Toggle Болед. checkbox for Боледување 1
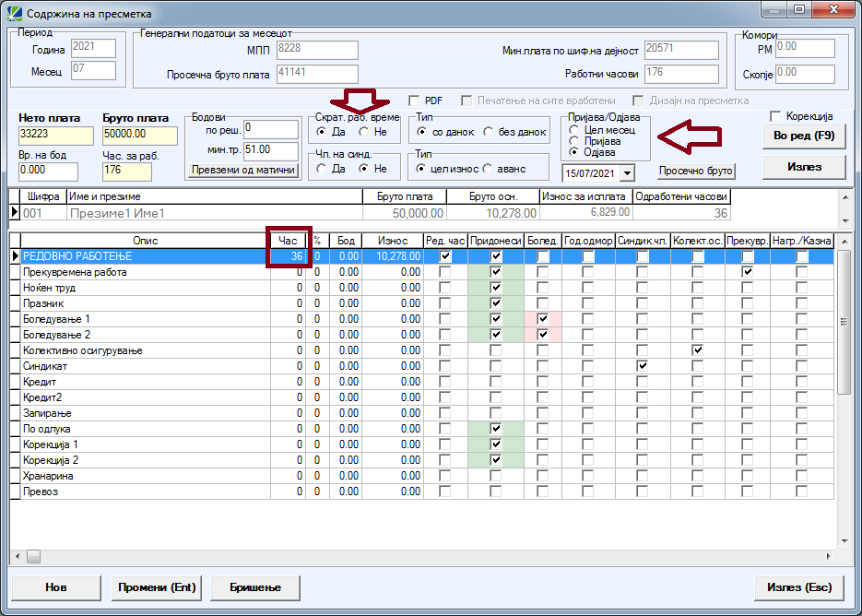The image size is (862, 616). pos(543,319)
